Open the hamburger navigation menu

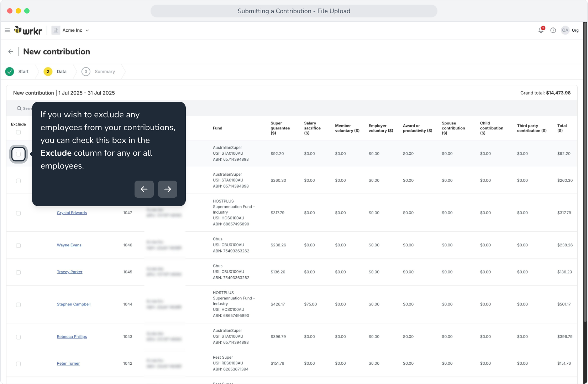7,30
